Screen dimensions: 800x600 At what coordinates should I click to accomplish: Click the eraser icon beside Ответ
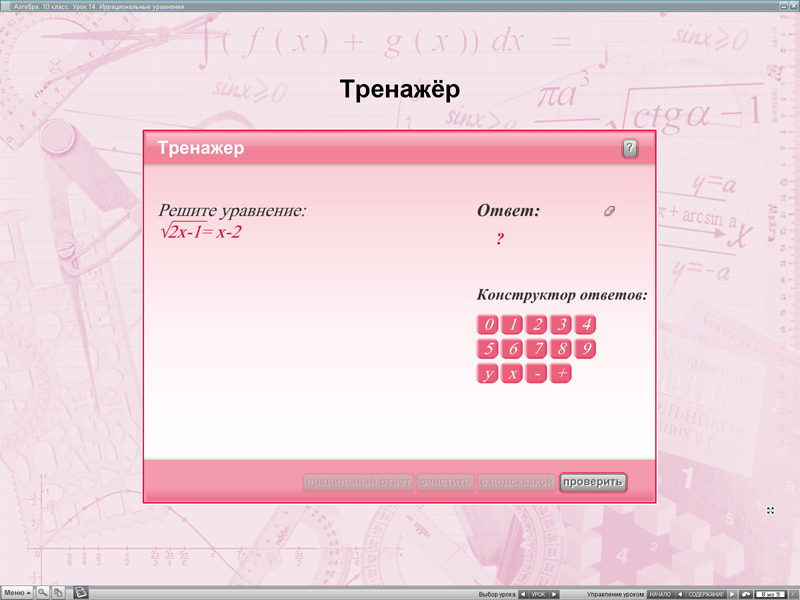(x=610, y=210)
